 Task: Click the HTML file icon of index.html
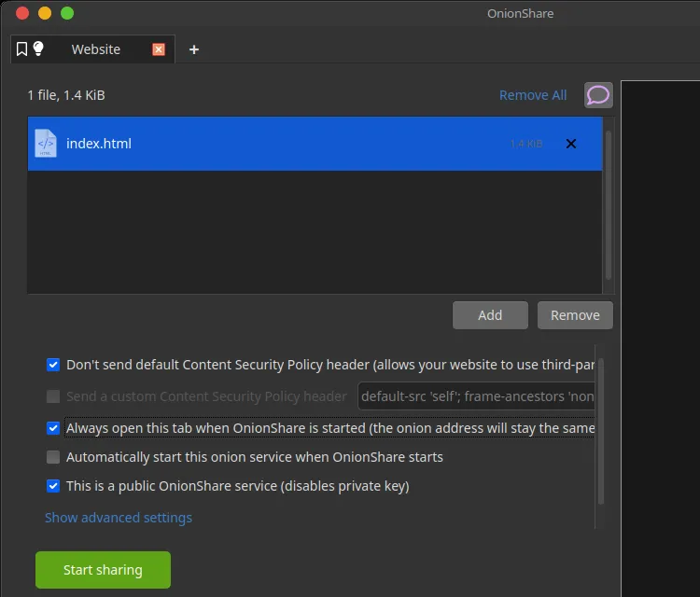(46, 144)
